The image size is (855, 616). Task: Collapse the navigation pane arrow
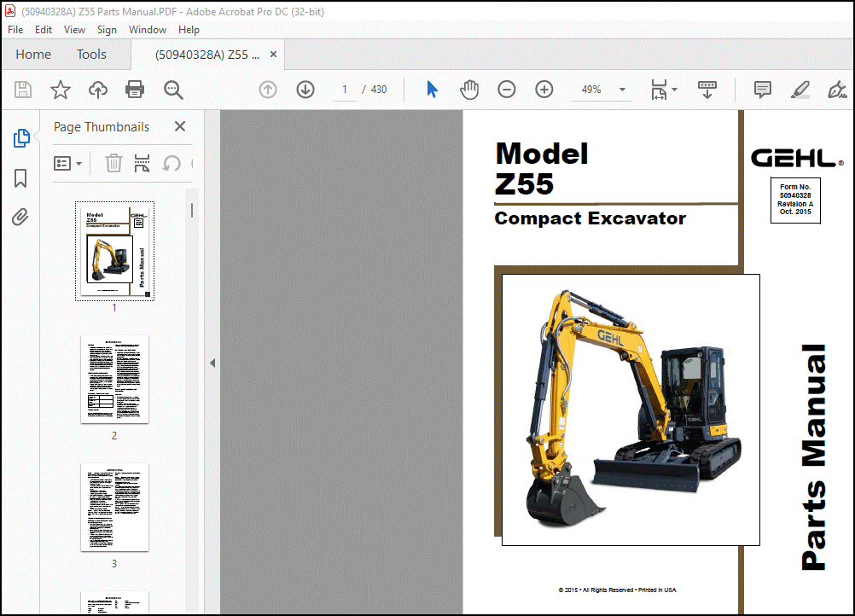click(x=212, y=363)
